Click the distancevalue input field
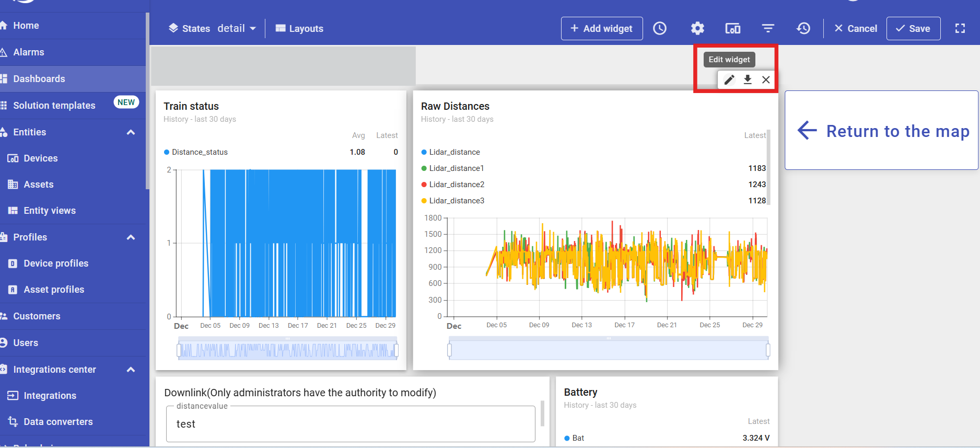Viewport: 980px width, 448px height. (x=350, y=424)
